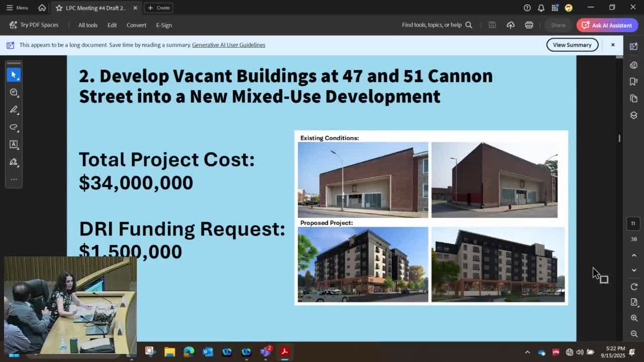Select the arrow selection tool
644x362 pixels.
pos(14,74)
